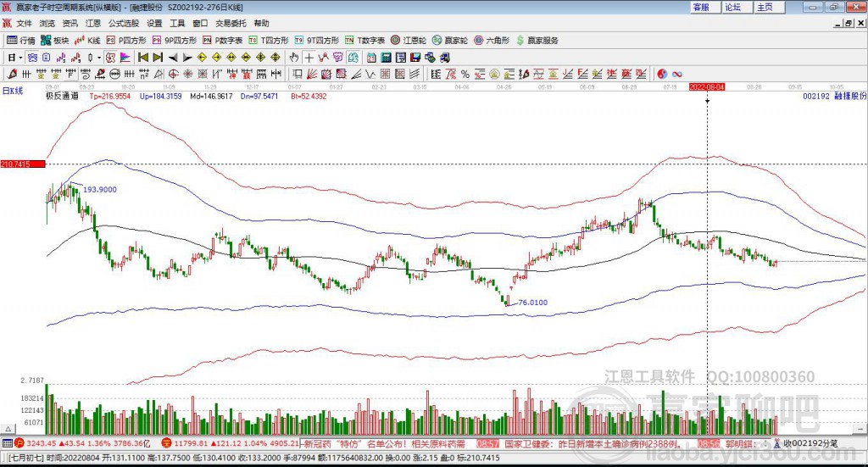Click the yin-yang circle icon
This screenshot has width=868, height=467.
point(662,74)
